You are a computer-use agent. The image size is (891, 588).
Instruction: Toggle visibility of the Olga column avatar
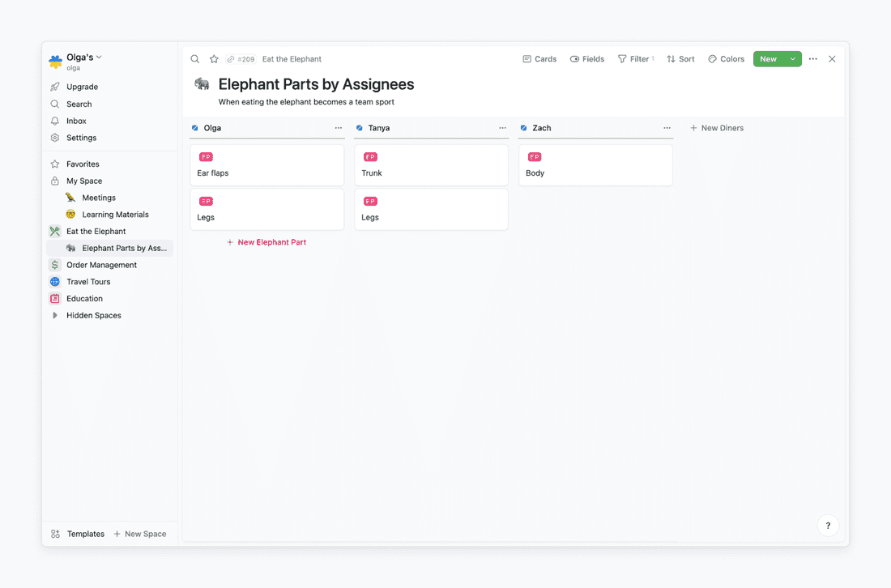(194, 127)
